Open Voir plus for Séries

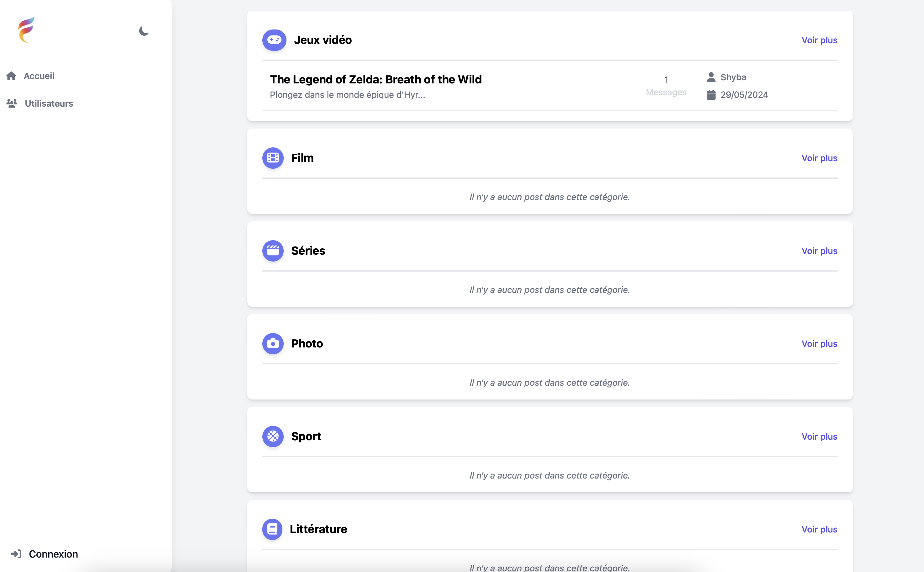coord(819,251)
